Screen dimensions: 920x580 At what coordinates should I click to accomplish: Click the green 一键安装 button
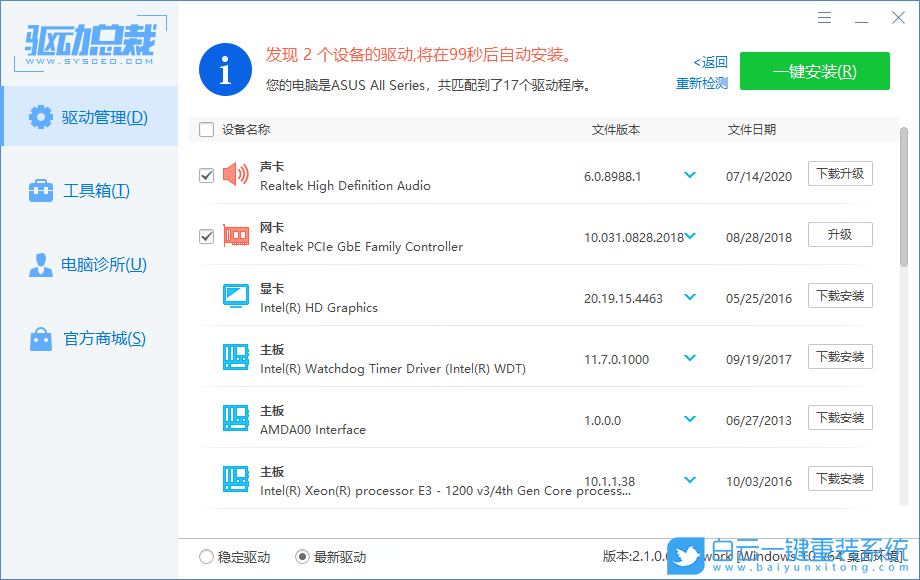point(814,71)
